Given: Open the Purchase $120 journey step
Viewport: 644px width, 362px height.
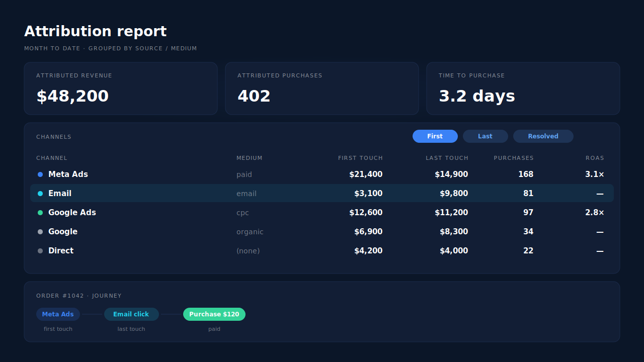Looking at the screenshot, I should click(x=214, y=314).
